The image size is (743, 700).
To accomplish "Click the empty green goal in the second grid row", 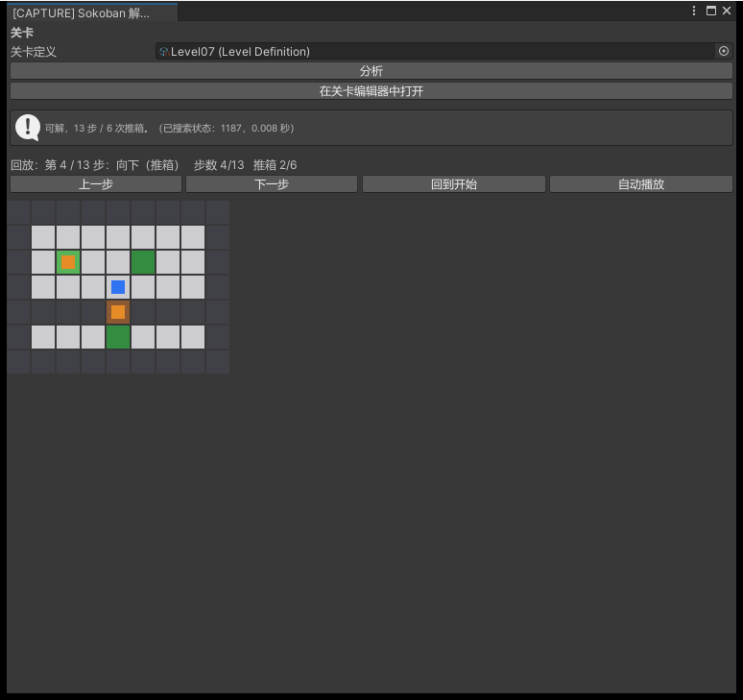I will pyautogui.click(x=143, y=262).
